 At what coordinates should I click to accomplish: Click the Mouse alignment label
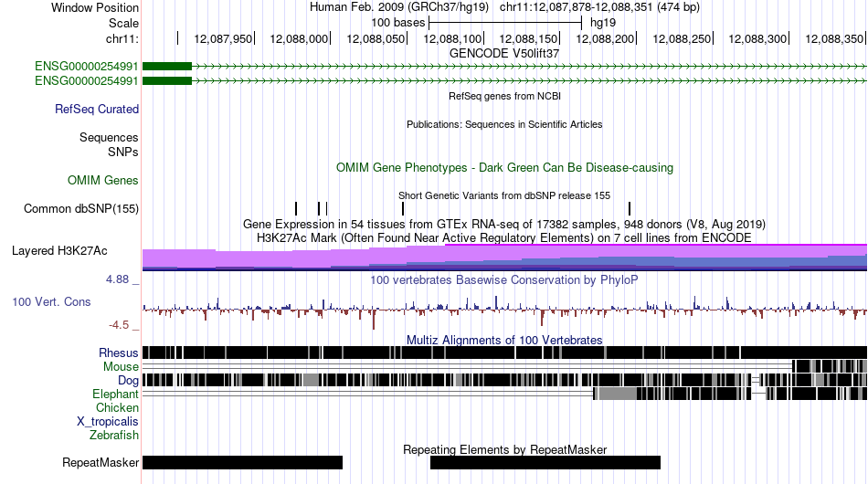pyautogui.click(x=121, y=367)
